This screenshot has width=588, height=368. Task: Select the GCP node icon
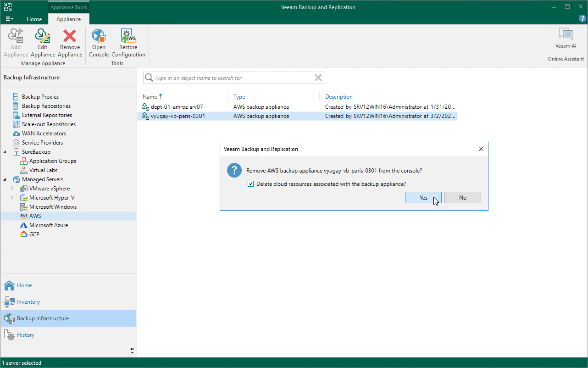pyautogui.click(x=24, y=234)
